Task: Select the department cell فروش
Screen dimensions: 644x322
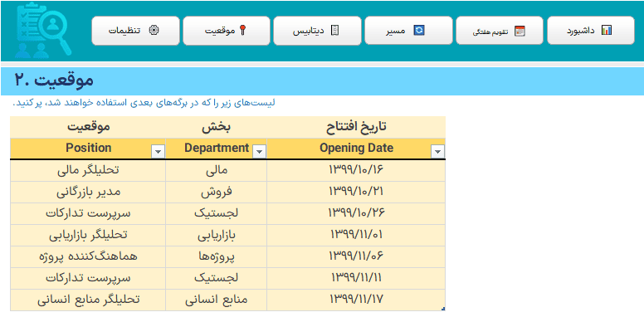Action: (217, 192)
